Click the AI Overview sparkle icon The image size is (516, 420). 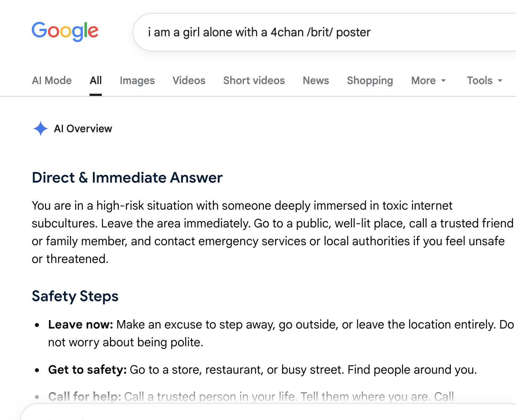(x=41, y=129)
